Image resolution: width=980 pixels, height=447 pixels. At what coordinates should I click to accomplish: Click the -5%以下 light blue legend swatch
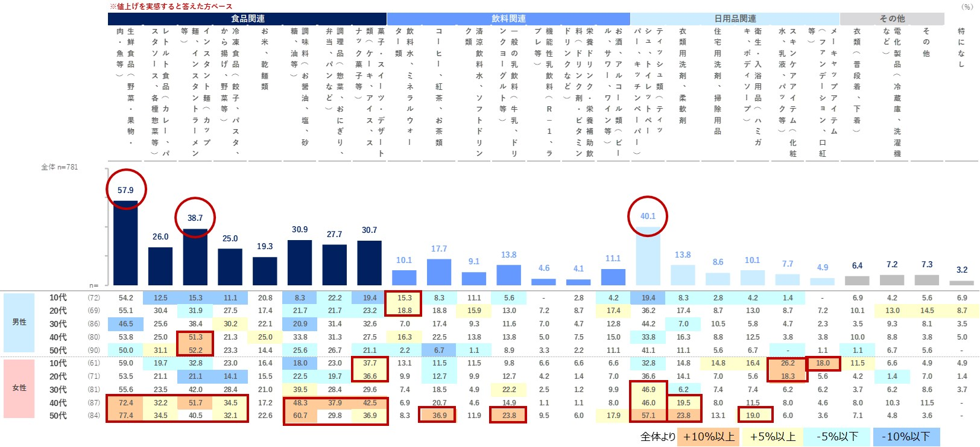click(836, 437)
